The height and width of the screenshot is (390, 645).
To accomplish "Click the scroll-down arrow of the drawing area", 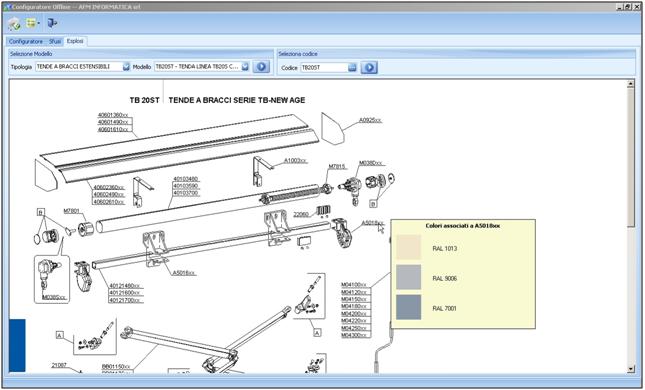I will pos(631,369).
